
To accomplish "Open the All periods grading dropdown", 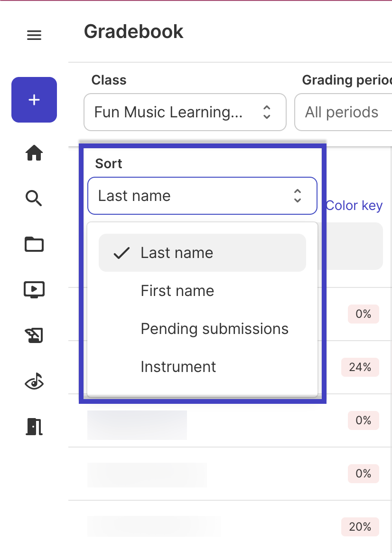I will pyautogui.click(x=343, y=112).
